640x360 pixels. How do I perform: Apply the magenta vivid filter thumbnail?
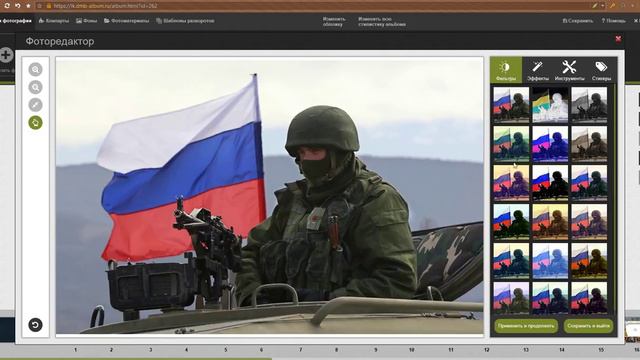[550, 144]
